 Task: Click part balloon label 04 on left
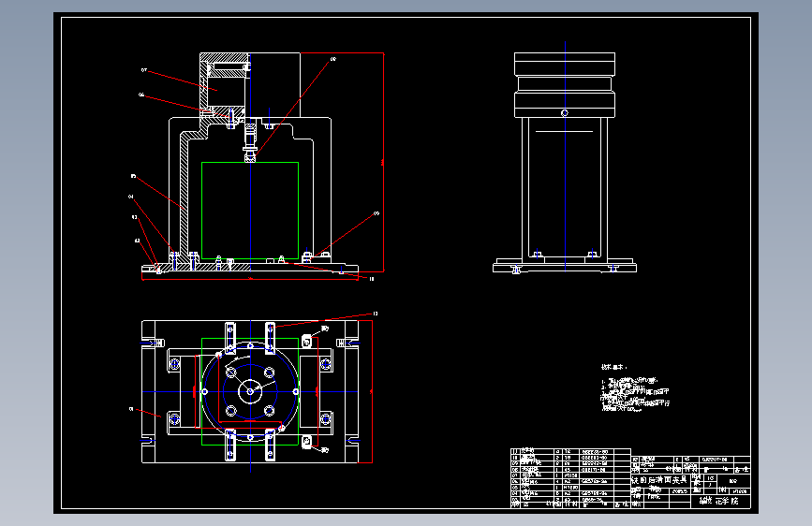tap(131, 197)
